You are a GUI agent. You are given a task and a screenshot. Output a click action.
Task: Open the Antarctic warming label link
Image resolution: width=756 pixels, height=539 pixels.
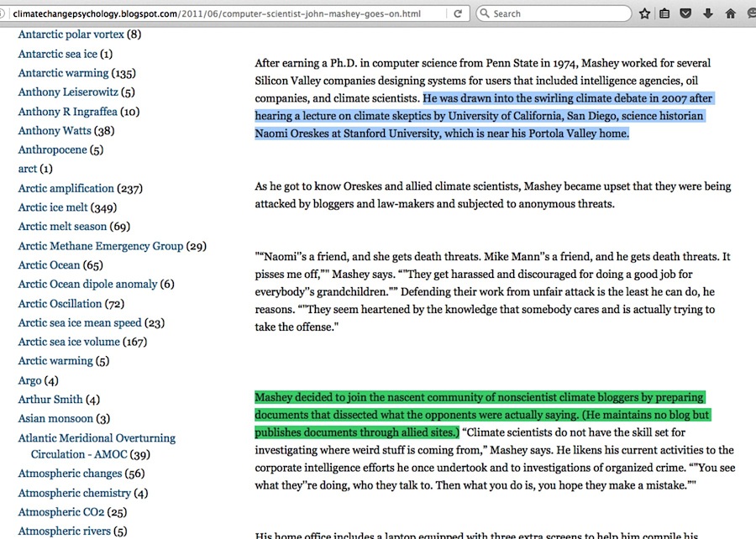click(x=63, y=73)
